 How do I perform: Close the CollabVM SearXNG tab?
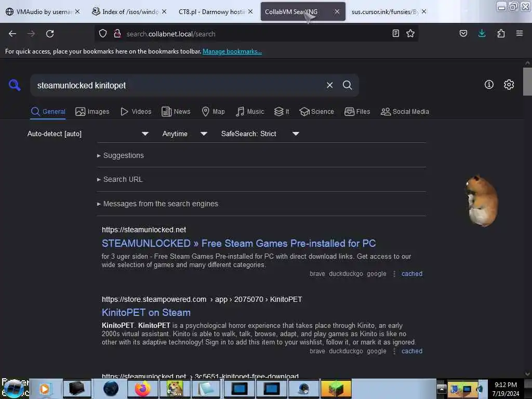337,11
